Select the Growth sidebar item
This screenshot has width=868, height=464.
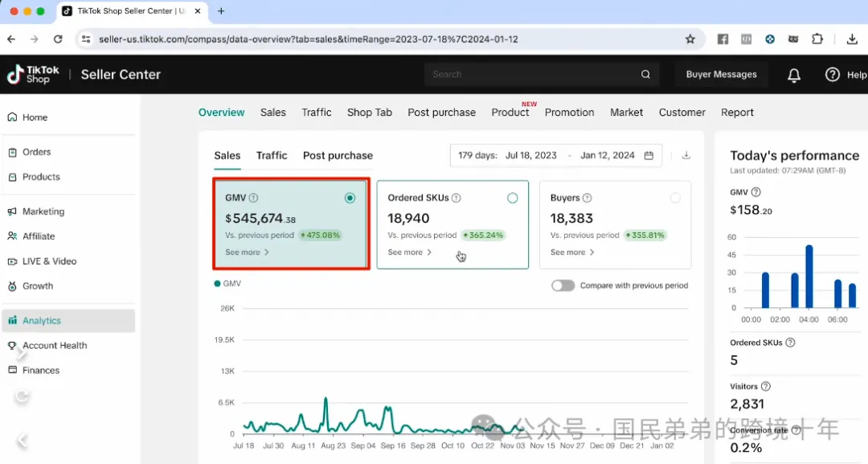point(39,285)
